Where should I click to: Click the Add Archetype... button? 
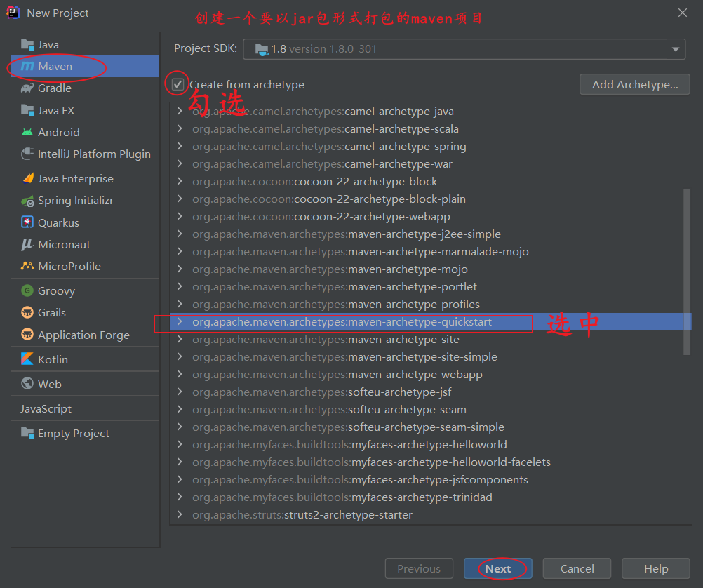tap(634, 84)
